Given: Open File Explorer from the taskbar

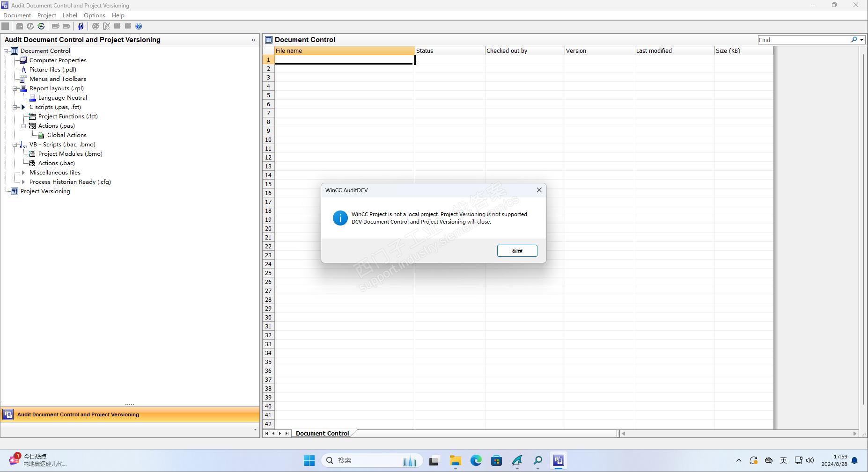Looking at the screenshot, I should pos(455,461).
